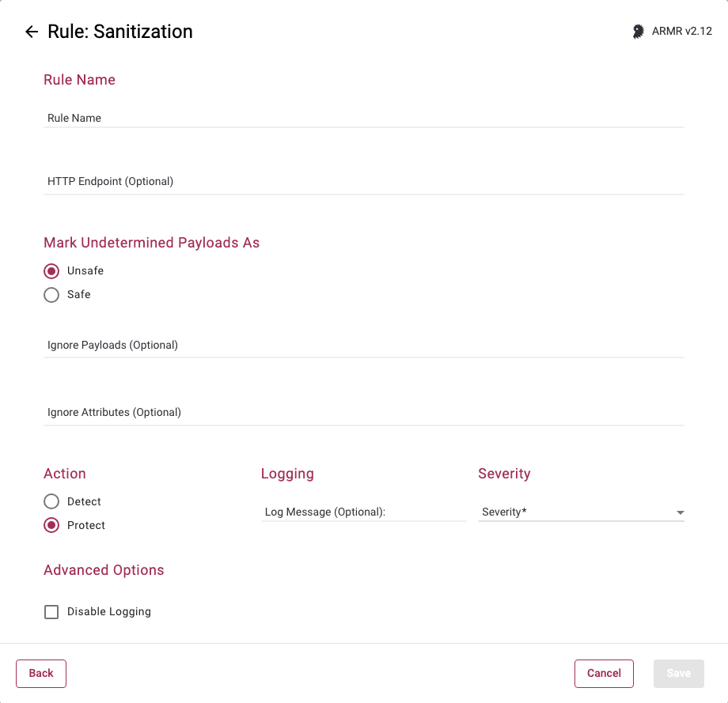Viewport: 728px width, 703px height.
Task: Choose the Detect action
Action: pyautogui.click(x=51, y=502)
